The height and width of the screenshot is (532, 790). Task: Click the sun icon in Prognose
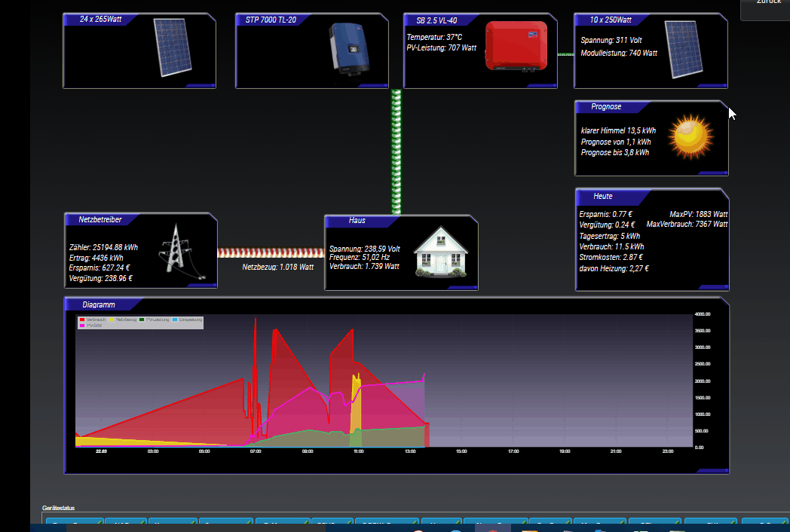coord(691,136)
